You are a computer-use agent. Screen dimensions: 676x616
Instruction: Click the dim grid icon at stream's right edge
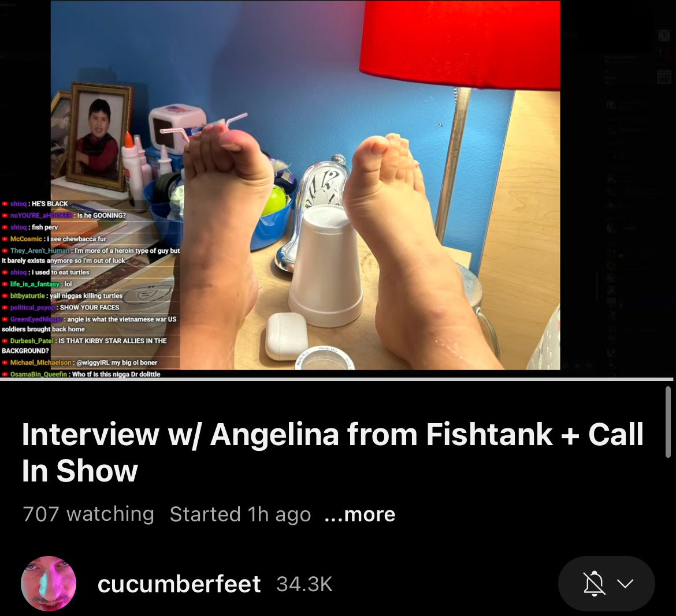coord(664,77)
